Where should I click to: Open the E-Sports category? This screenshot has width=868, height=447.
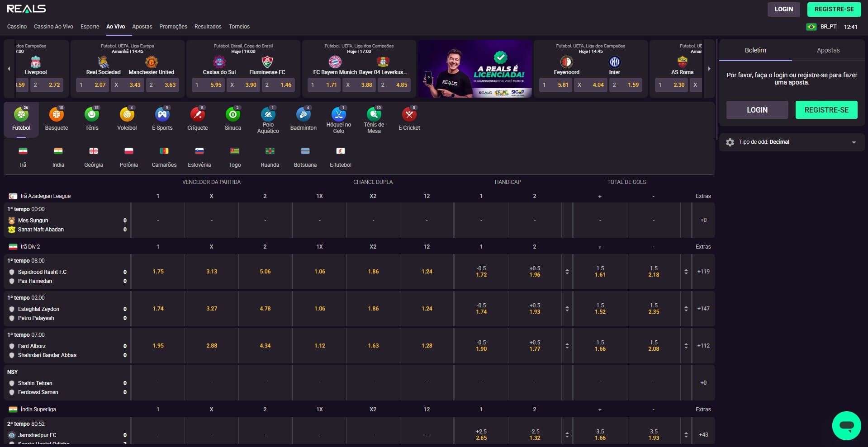click(162, 119)
